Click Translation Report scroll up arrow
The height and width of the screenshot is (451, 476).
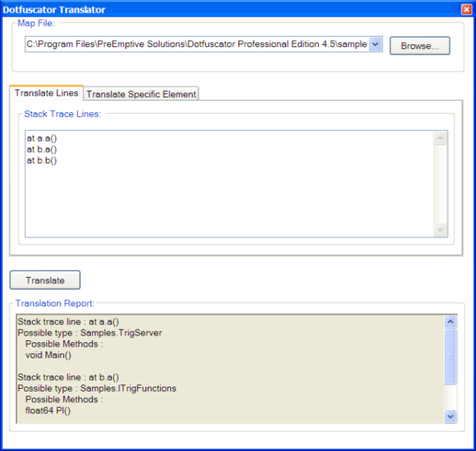(x=451, y=321)
